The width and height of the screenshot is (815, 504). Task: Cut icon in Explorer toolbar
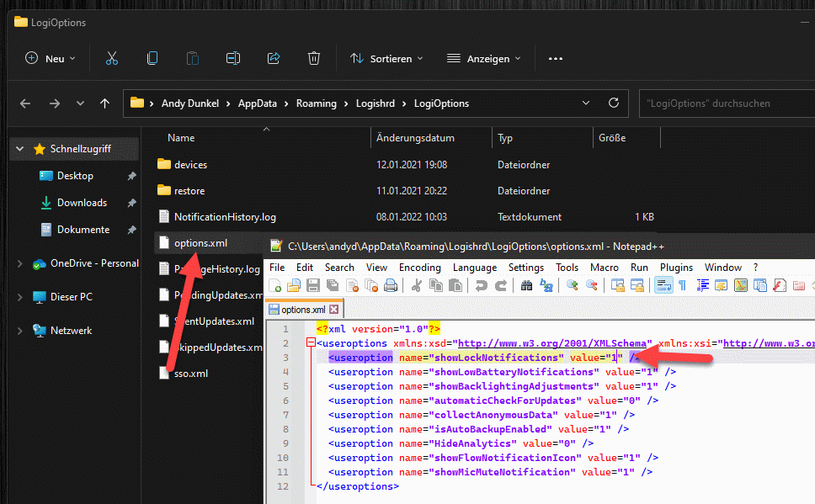[112, 58]
